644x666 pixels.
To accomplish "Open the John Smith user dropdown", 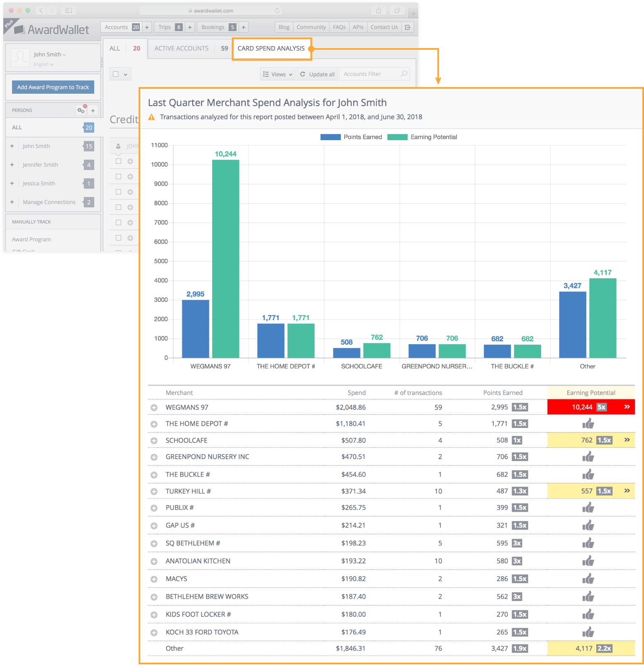I will point(50,54).
